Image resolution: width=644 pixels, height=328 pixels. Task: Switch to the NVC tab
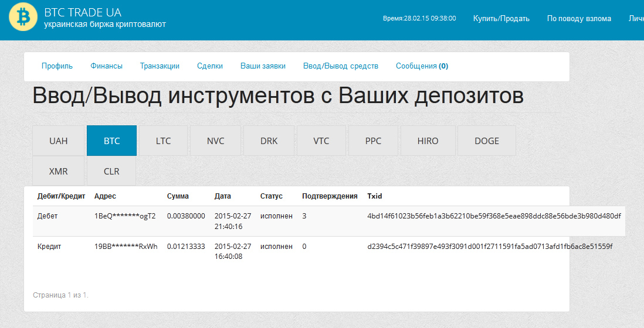(216, 141)
